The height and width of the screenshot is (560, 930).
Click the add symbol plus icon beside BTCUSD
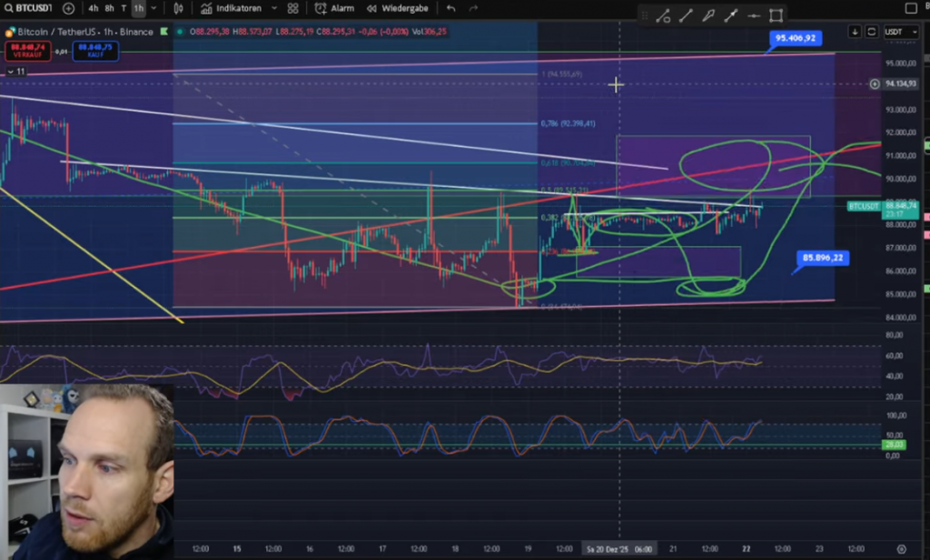(69, 8)
